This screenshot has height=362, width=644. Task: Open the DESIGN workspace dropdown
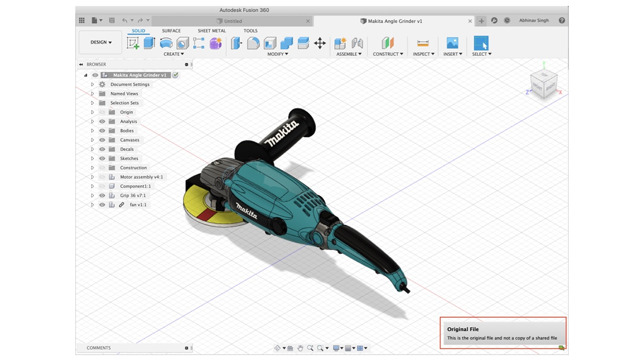[x=101, y=42]
